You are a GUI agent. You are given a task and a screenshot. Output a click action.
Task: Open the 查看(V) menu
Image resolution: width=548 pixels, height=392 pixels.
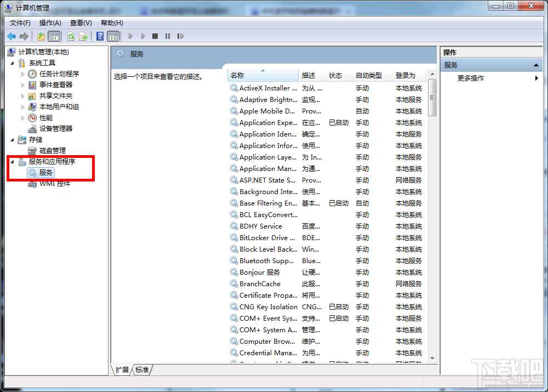point(81,22)
